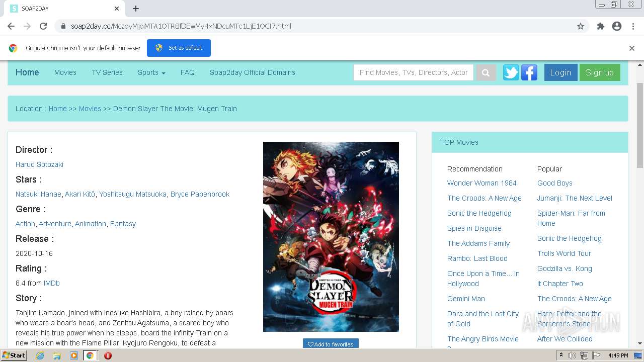Open Internet Explorer from the taskbar
Viewport: 644px width, 362px height.
pos(40,355)
